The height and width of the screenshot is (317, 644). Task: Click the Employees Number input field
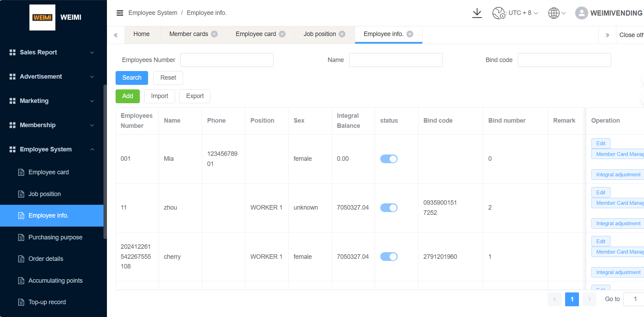(x=227, y=60)
